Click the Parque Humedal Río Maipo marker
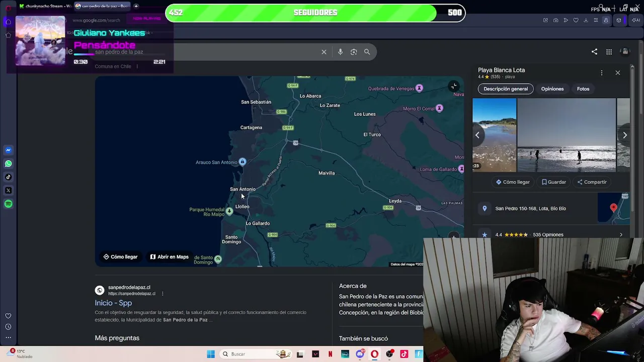This screenshot has width=644, height=362. 229,212
